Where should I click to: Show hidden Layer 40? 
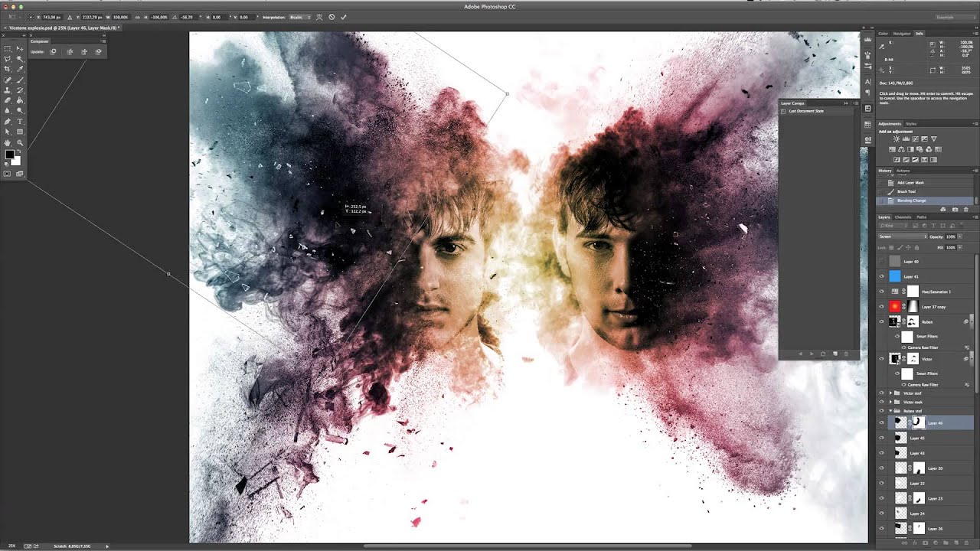tap(881, 262)
